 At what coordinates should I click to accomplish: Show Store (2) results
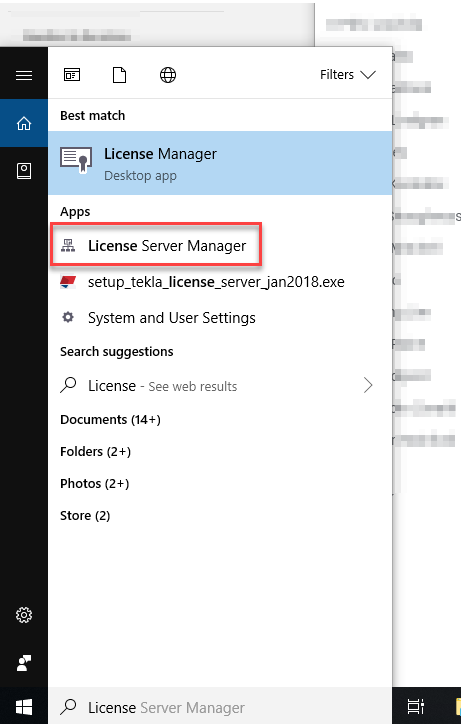click(x=85, y=515)
